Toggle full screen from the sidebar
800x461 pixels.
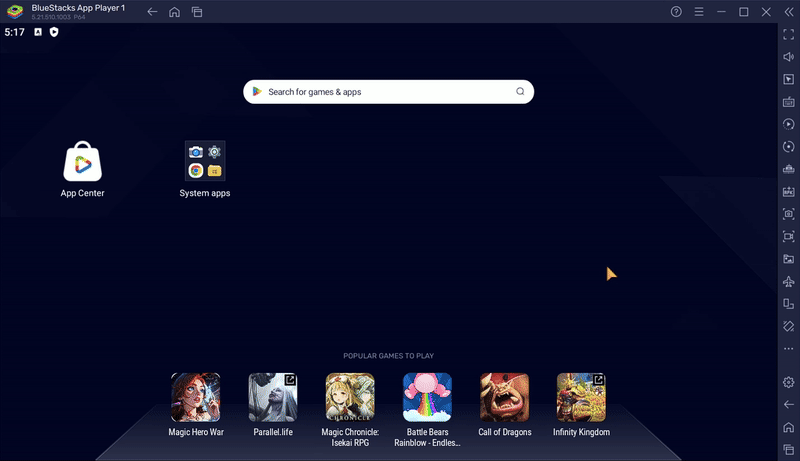pyautogui.click(x=788, y=34)
